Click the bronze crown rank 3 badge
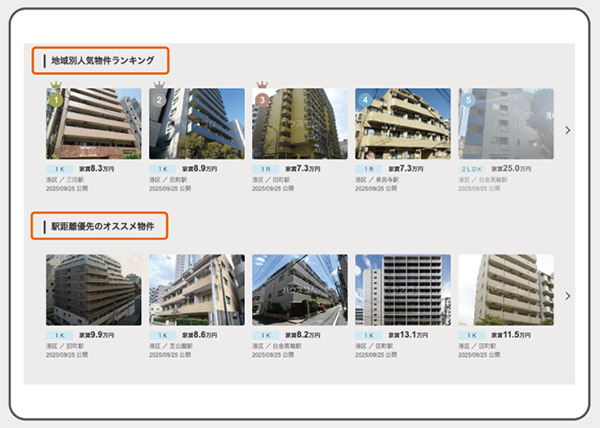The width and height of the screenshot is (600, 428). 262,98
